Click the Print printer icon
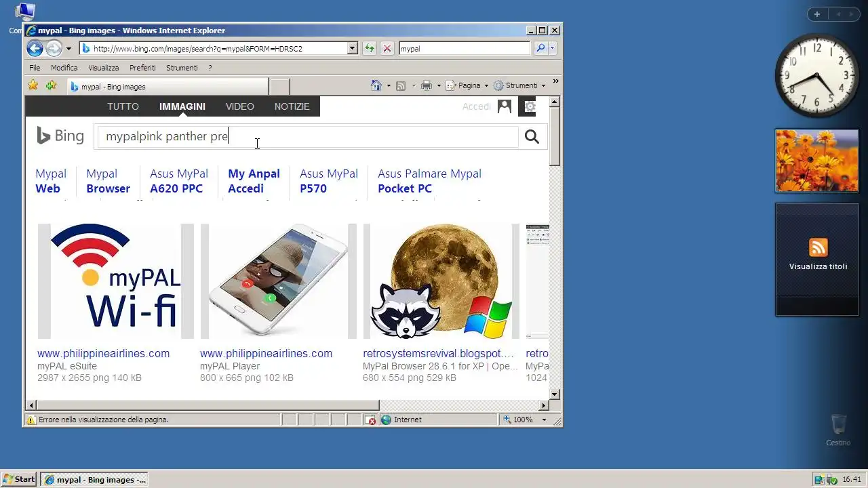The height and width of the screenshot is (488, 868). pos(427,85)
